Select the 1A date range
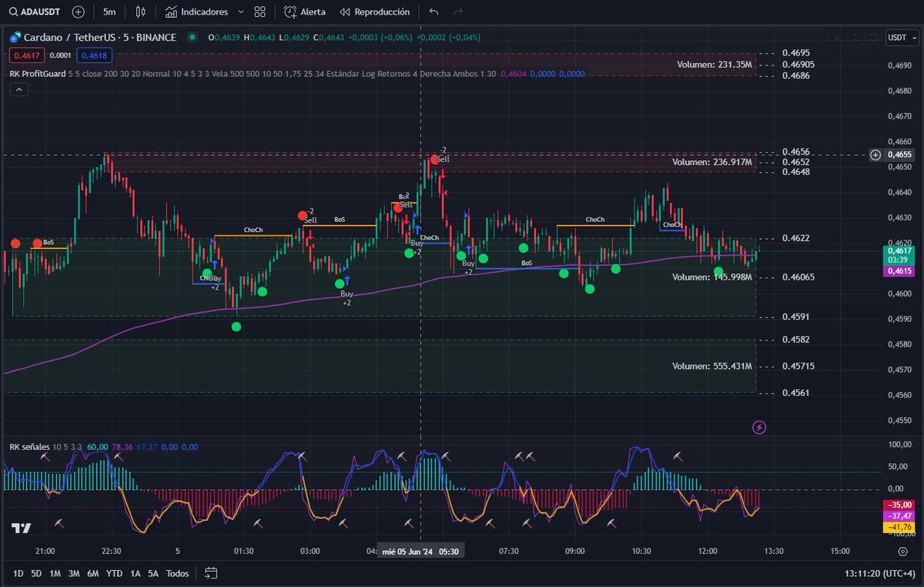The image size is (924, 587). click(136, 573)
